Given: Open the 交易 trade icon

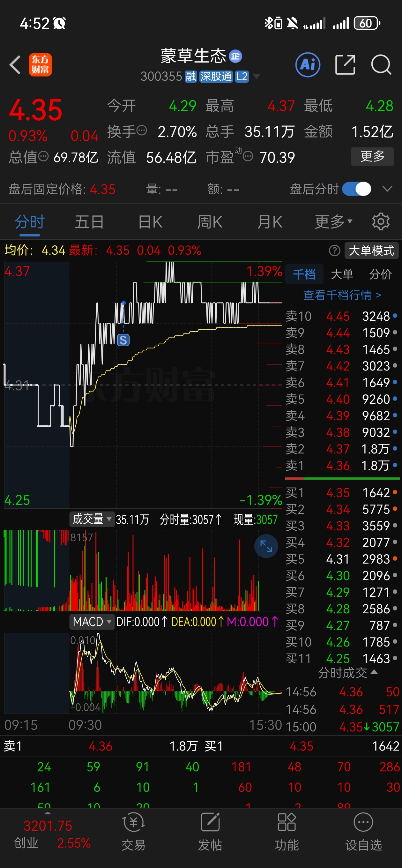Looking at the screenshot, I should click(133, 832).
